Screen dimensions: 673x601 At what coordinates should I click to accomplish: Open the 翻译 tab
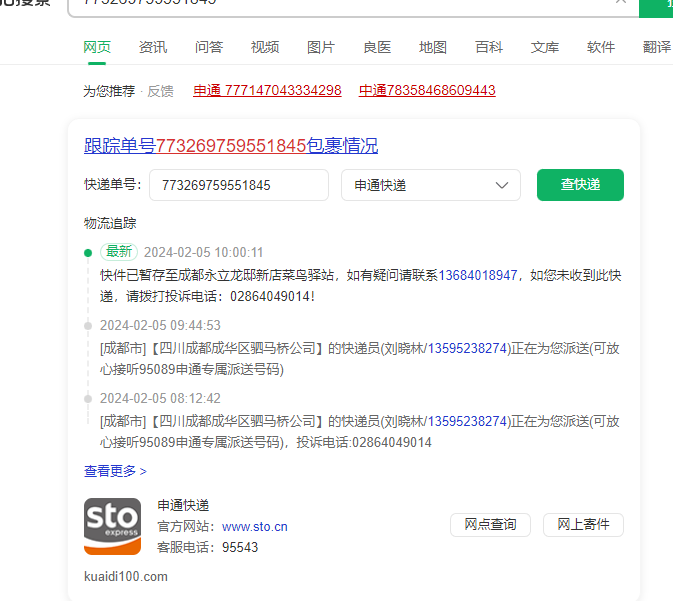pos(657,47)
